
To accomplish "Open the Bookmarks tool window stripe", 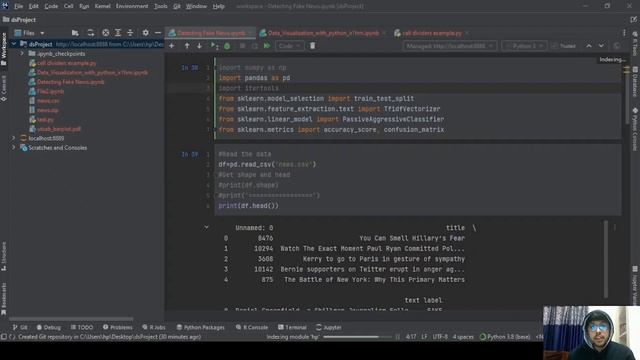I will 4,299.
